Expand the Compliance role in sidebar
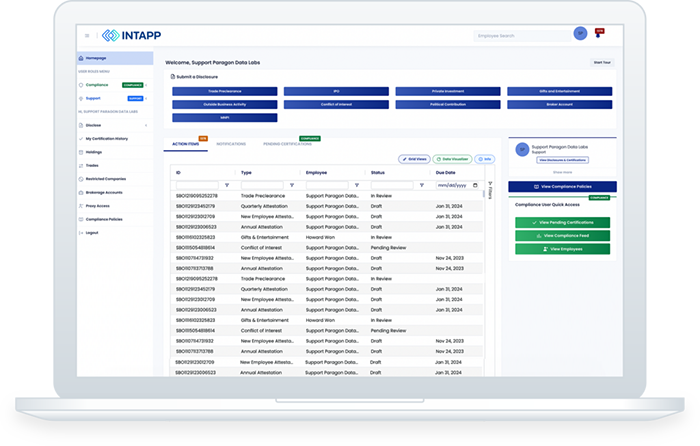 (147, 85)
